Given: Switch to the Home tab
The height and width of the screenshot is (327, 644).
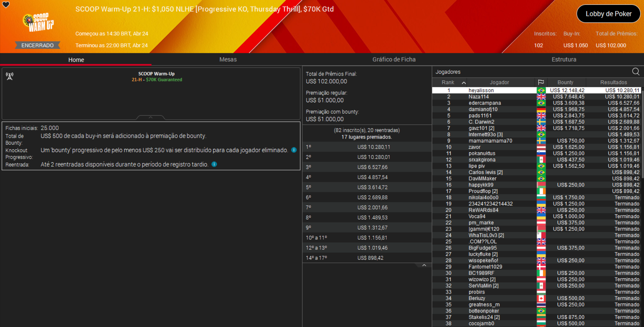Looking at the screenshot, I should [76, 59].
